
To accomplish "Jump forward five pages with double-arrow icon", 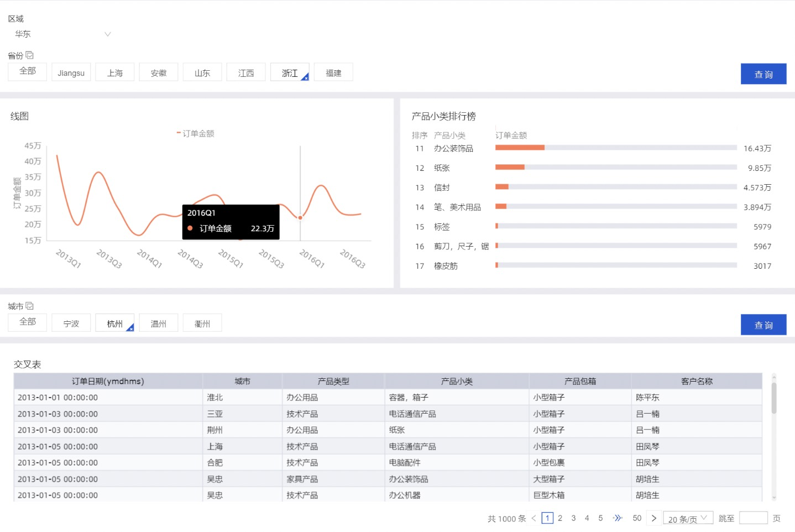I will (x=618, y=518).
